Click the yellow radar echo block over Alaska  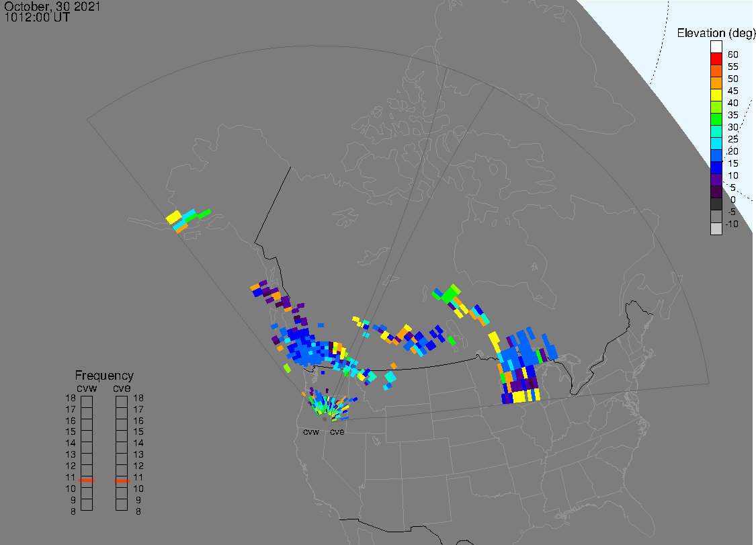(173, 217)
